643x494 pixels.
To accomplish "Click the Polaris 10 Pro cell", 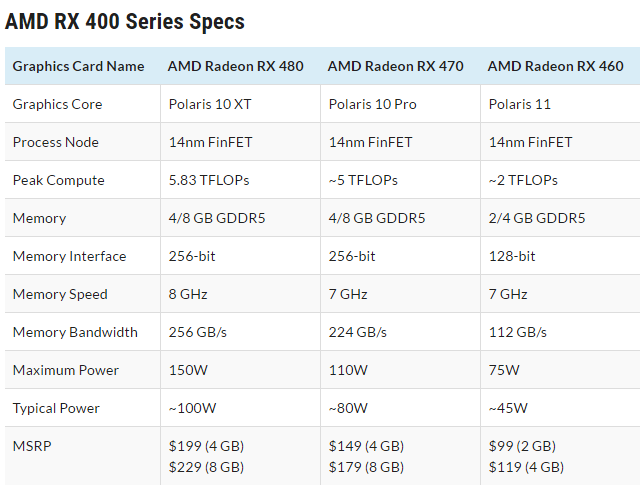I will click(374, 104).
